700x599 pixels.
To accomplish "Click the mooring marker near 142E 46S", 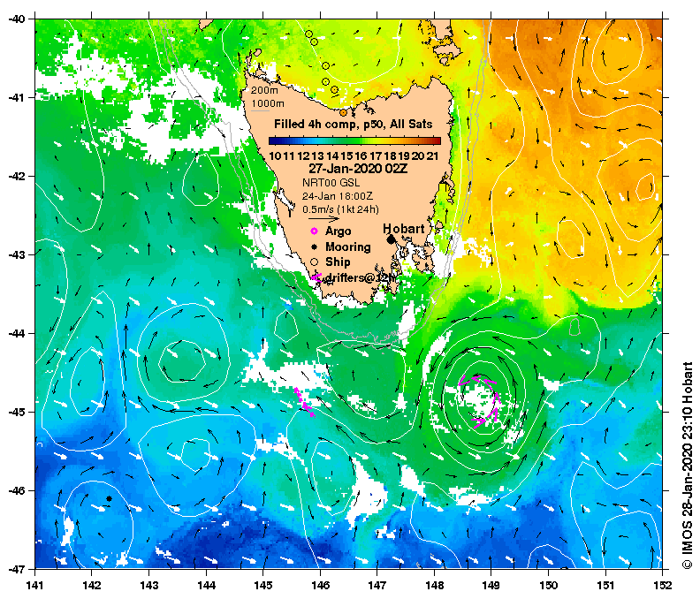I will click(x=109, y=498).
